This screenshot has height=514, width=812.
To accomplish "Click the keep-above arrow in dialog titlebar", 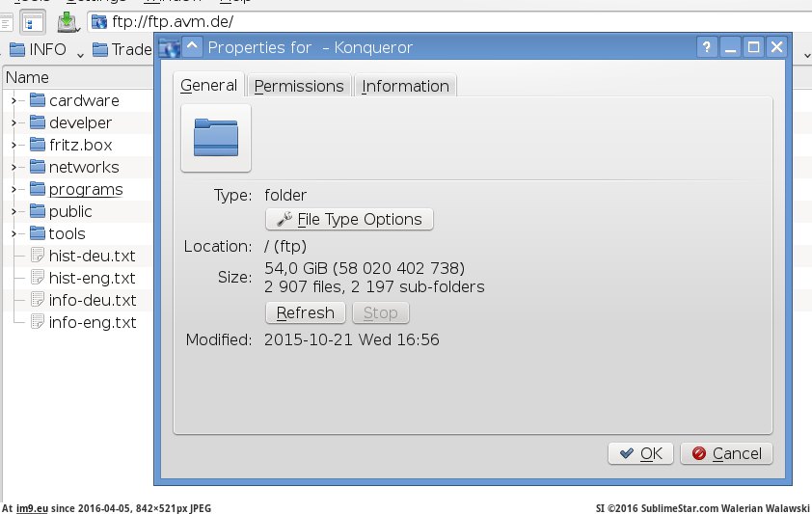I will pyautogui.click(x=192, y=47).
